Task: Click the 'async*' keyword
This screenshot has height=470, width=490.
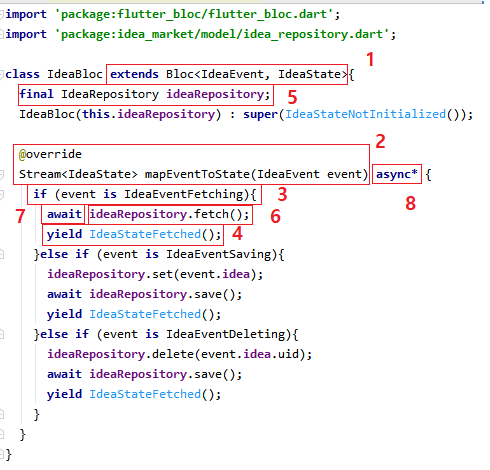Action: (397, 174)
